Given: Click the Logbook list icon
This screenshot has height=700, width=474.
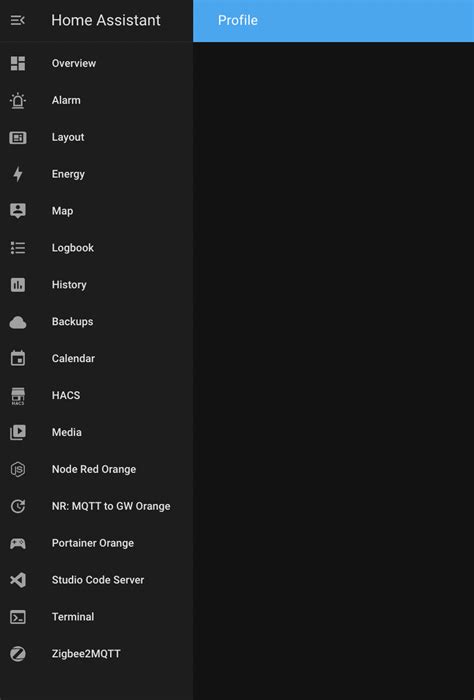Looking at the screenshot, I should [18, 248].
